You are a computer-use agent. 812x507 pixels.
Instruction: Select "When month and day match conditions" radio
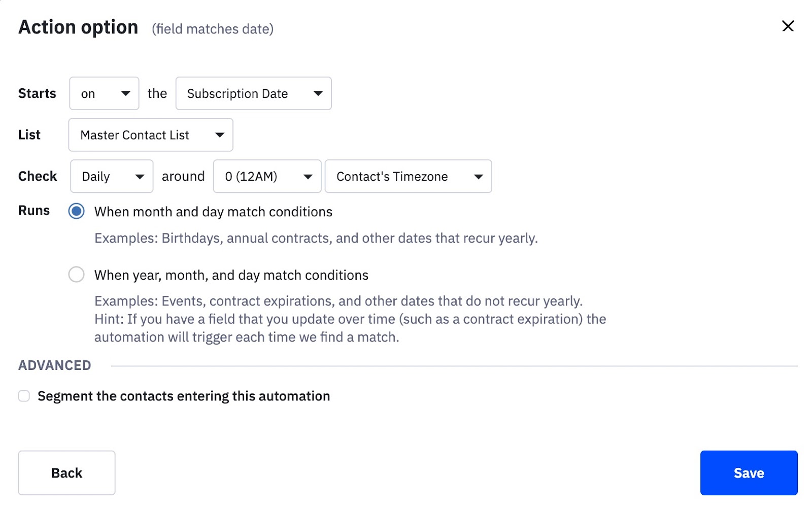tap(77, 211)
